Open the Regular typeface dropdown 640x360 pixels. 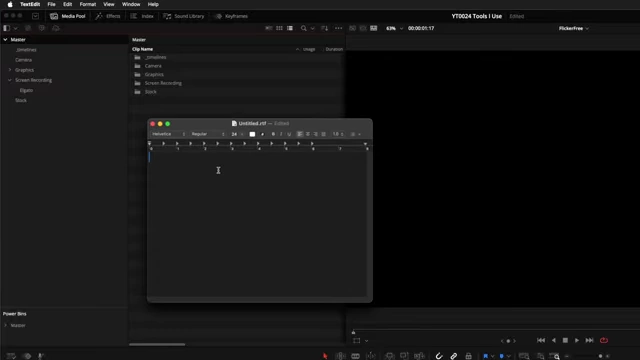click(x=208, y=134)
